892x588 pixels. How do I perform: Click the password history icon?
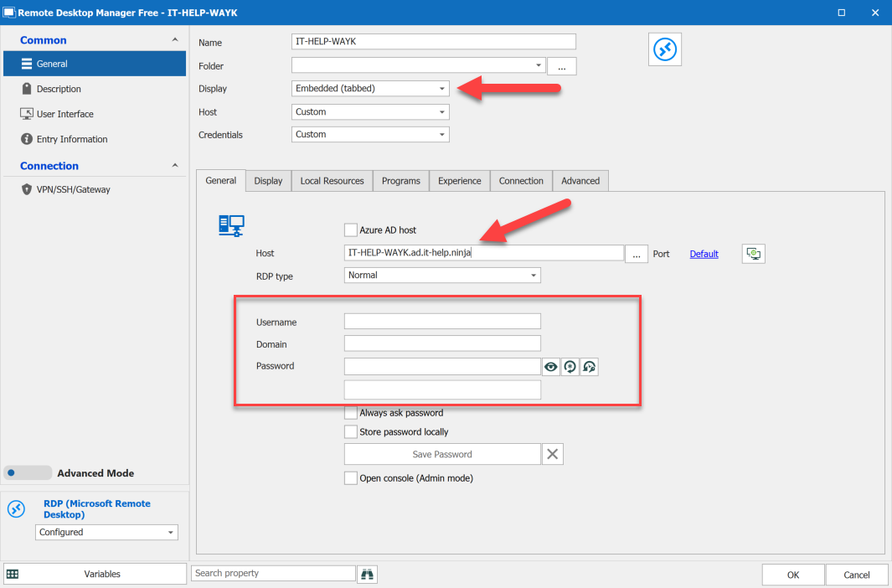[590, 367]
